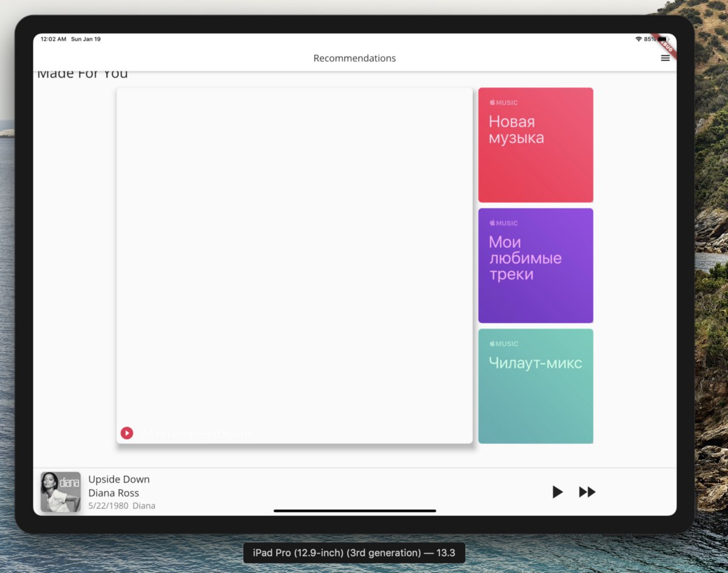The width and height of the screenshot is (728, 573).
Task: Click the Recommendations page title
Action: point(354,58)
